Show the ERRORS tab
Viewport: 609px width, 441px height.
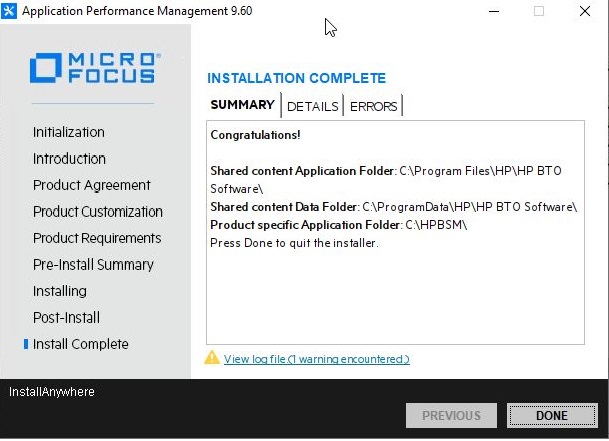pyautogui.click(x=373, y=106)
